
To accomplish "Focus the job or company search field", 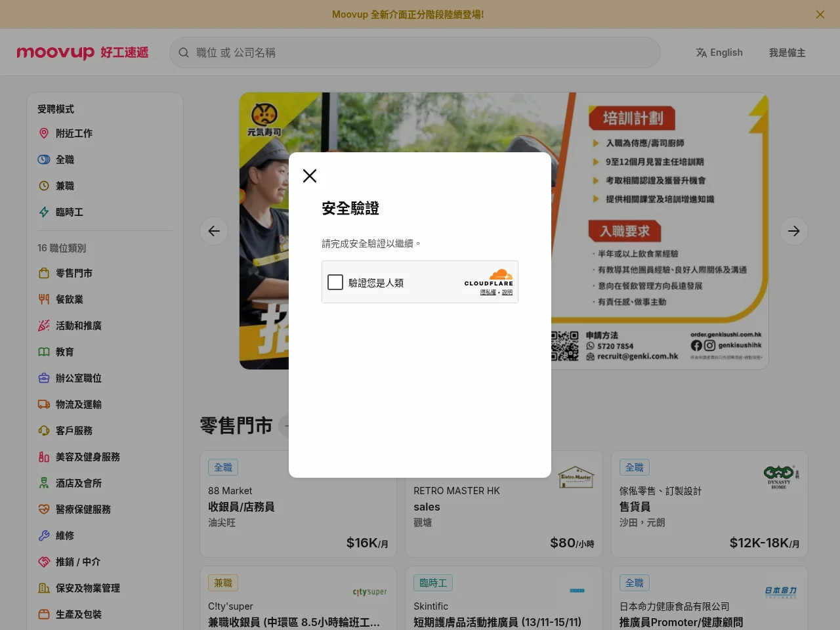I will (x=415, y=52).
